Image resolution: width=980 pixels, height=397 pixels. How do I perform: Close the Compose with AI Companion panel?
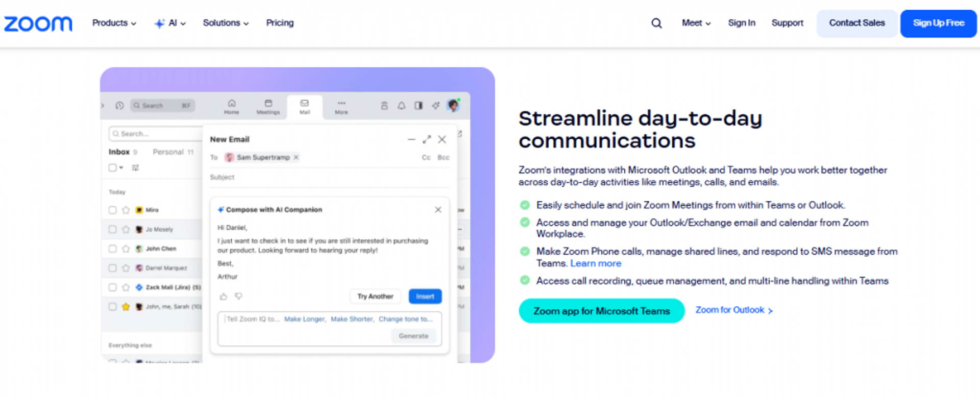(438, 210)
